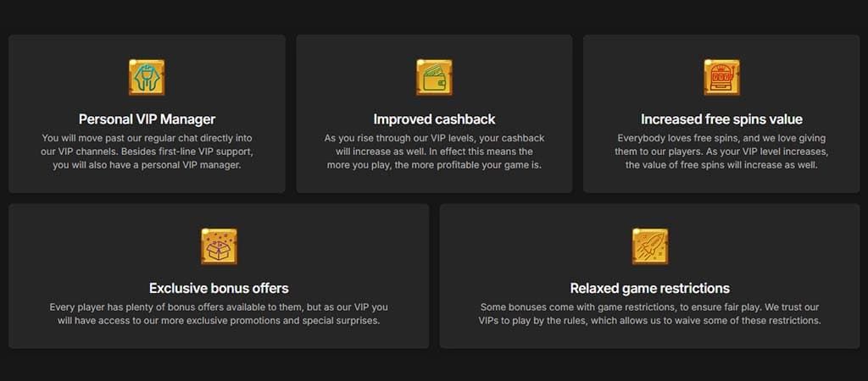Screen dimensions: 868x381
Task: Click the rocket icon for Relaxed game restrictions
Action: coord(650,246)
